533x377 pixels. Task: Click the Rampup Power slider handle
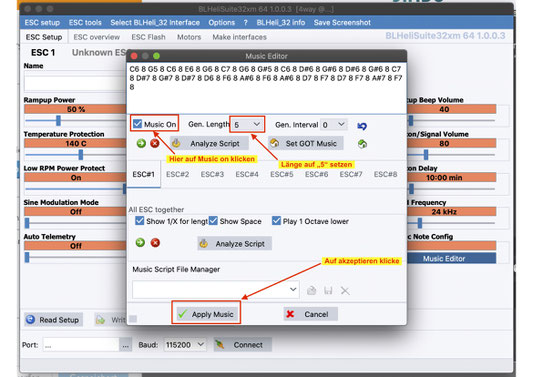tap(58, 120)
